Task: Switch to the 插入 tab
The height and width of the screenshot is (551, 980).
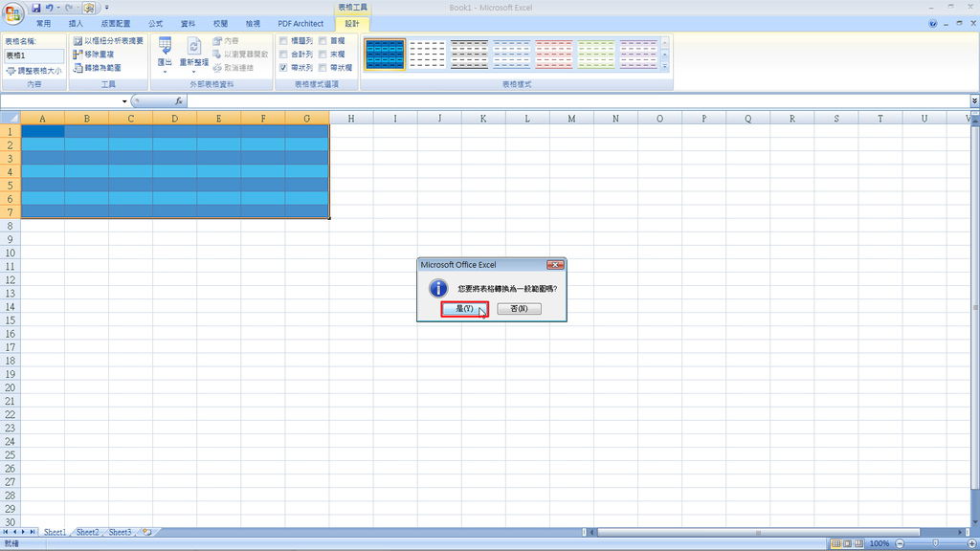Action: coord(76,24)
